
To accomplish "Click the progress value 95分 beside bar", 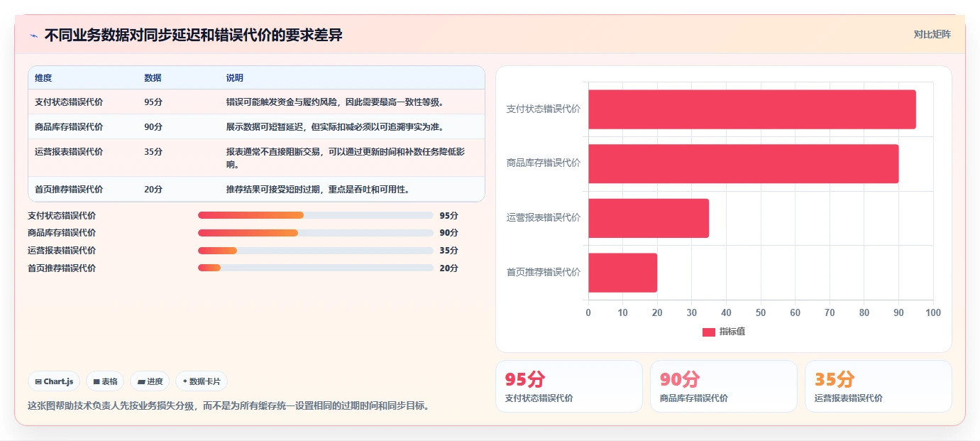I will click(x=449, y=215).
